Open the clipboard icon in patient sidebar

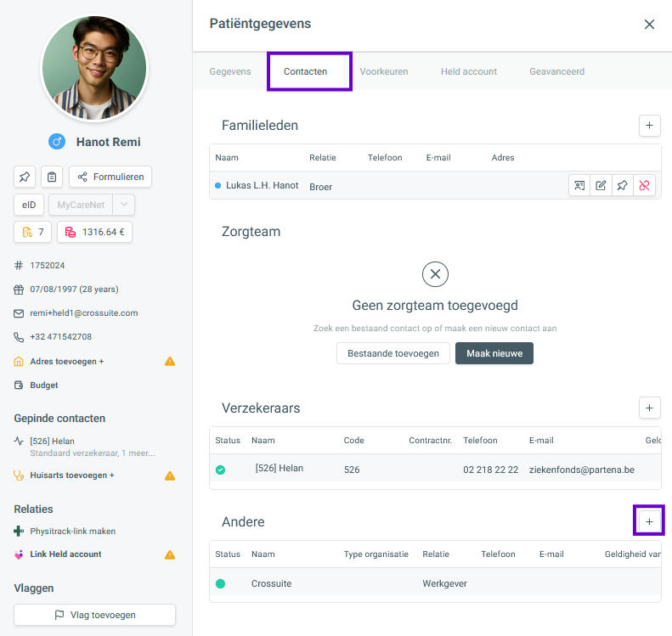click(x=52, y=177)
